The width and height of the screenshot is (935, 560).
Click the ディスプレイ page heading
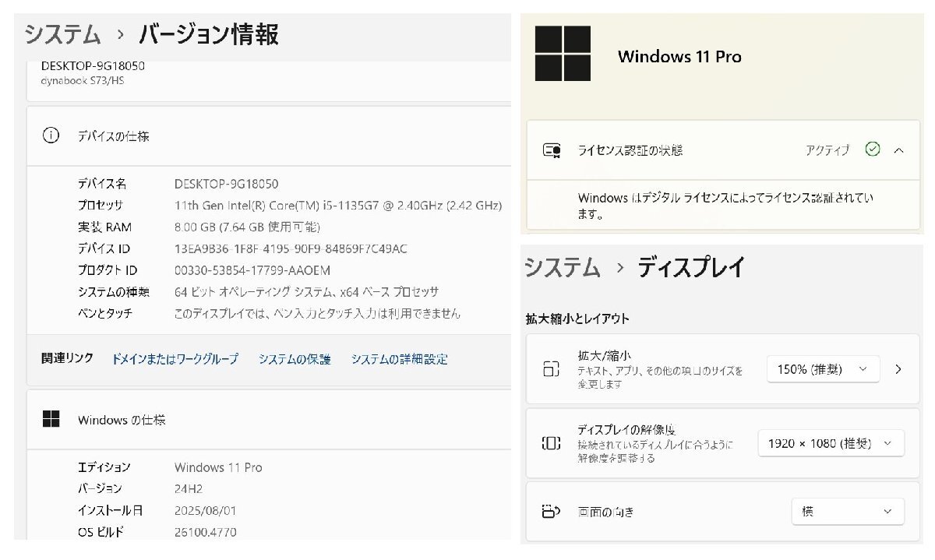point(691,267)
